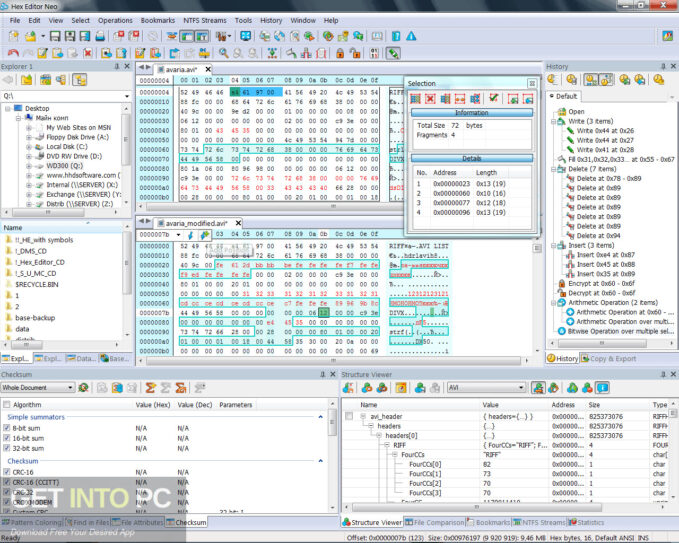The height and width of the screenshot is (543, 679).
Task: Click the Information section header button
Action: pyautogui.click(x=472, y=113)
